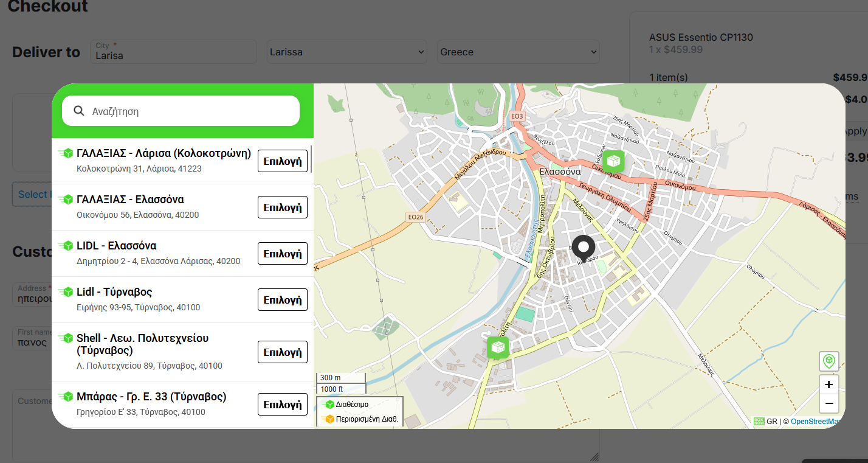Click the EO3 road shield on the map
The height and width of the screenshot is (463, 868).
click(517, 116)
